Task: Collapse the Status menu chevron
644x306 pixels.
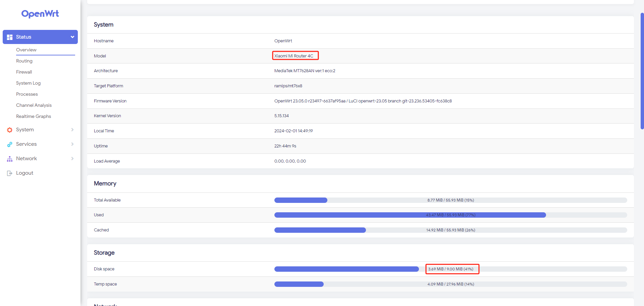Action: pos(72,37)
